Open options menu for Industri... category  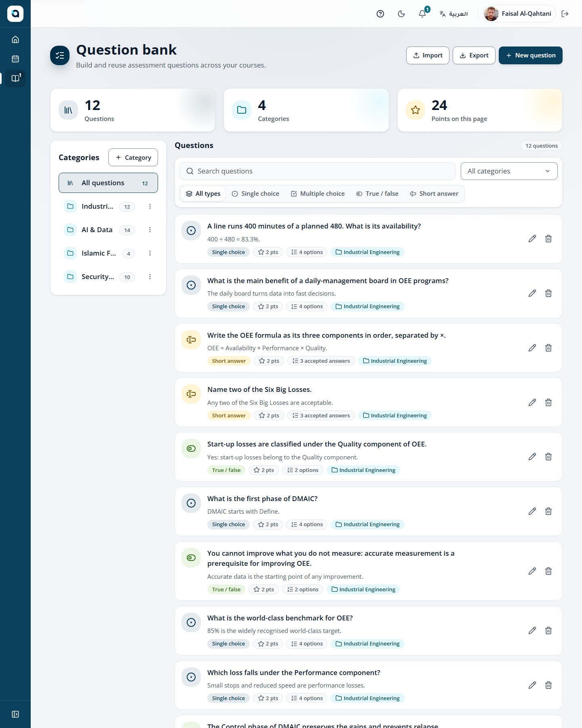(x=150, y=207)
